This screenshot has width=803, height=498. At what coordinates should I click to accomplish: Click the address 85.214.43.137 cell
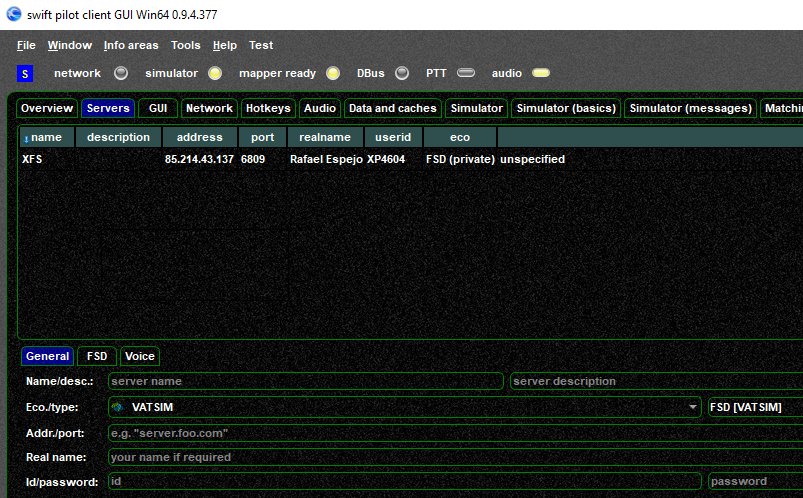point(199,159)
